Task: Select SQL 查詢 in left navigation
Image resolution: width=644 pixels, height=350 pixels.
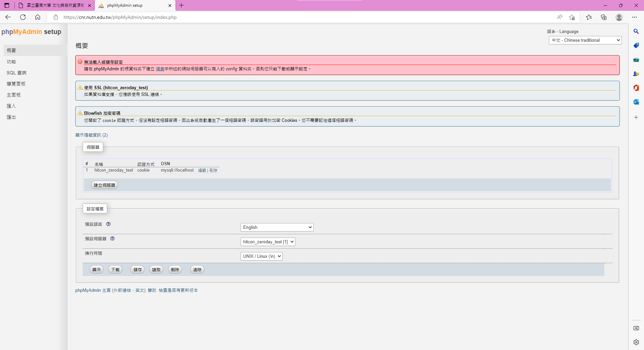Action: 16,73
